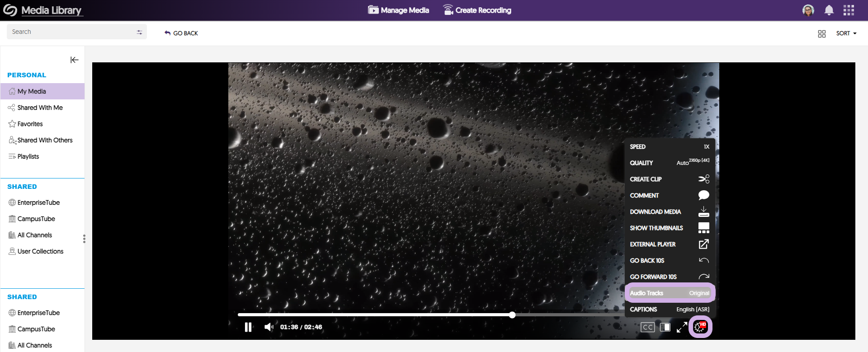This screenshot has height=352, width=868.
Task: Open Manage Media page
Action: (399, 10)
